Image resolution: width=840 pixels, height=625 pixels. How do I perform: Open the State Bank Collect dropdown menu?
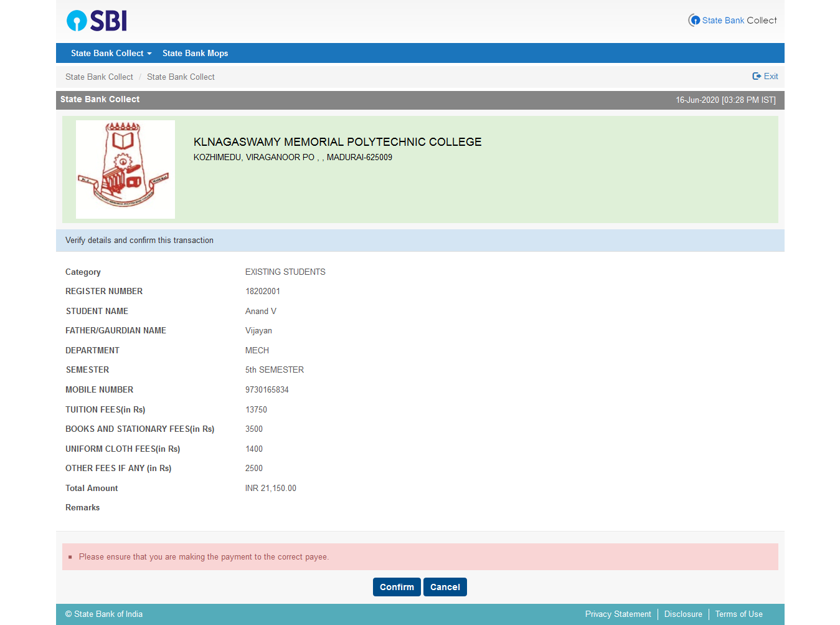pos(111,53)
